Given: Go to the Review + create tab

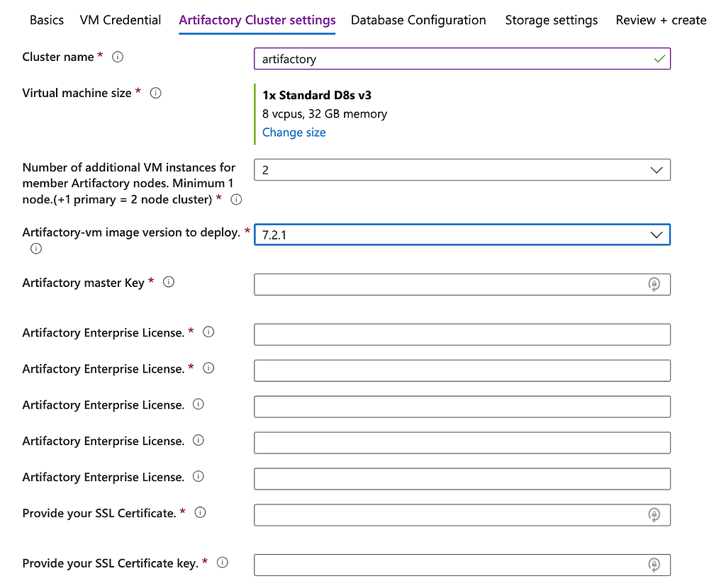Looking at the screenshot, I should pos(661,20).
